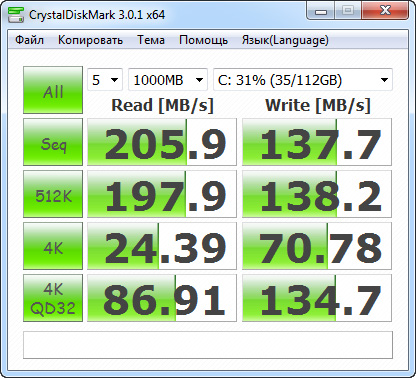Click the Seq read result 205.9
Image resolution: width=416 pixels, height=378 pixels.
click(162, 142)
